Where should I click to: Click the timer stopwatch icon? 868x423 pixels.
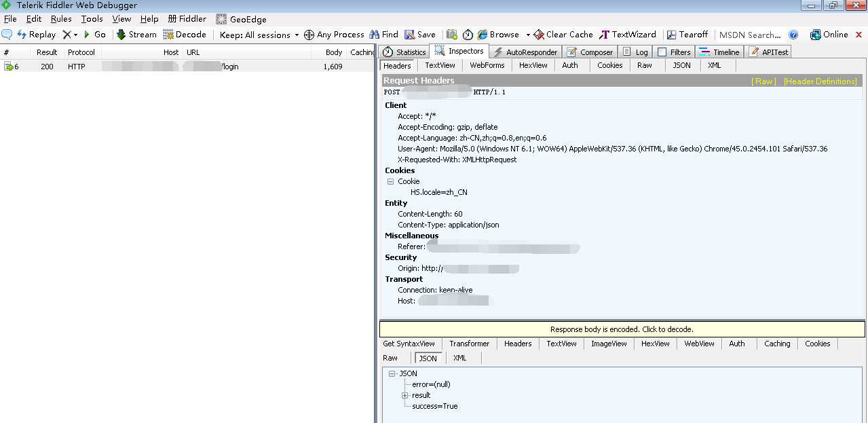coord(468,35)
